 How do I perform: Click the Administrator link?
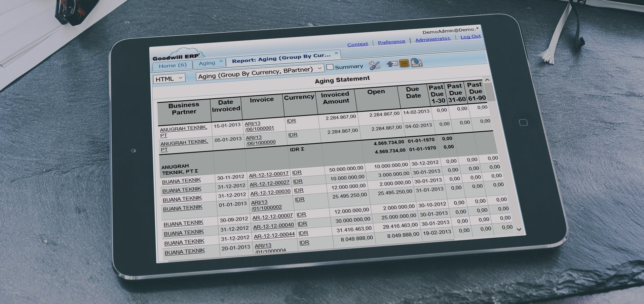(433, 39)
